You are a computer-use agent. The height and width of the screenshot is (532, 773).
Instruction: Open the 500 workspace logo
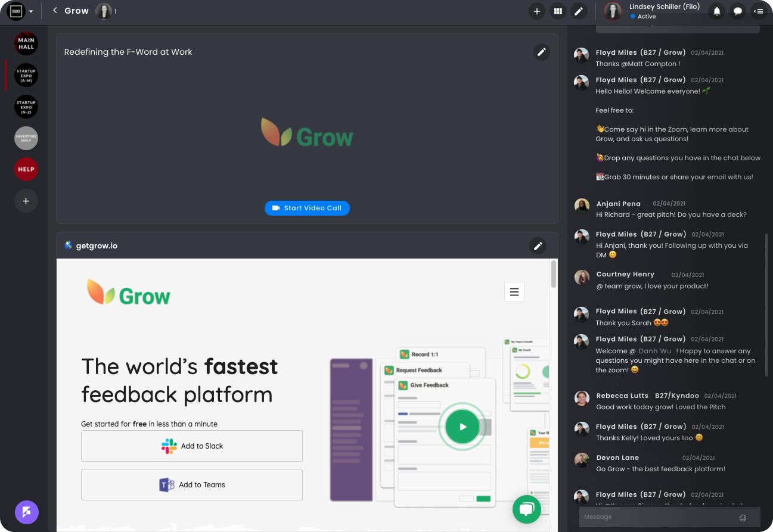click(x=16, y=11)
